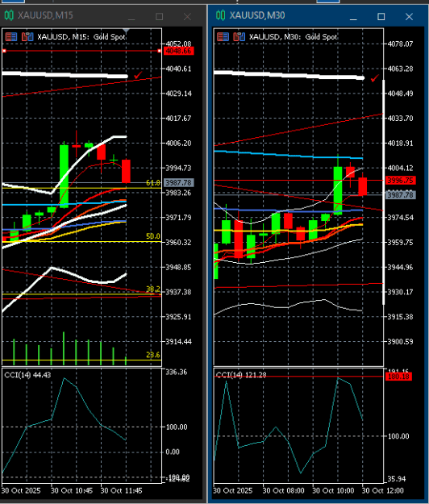Click the 3987.78 current price label in M15
The width and height of the screenshot is (429, 504).
(x=179, y=182)
